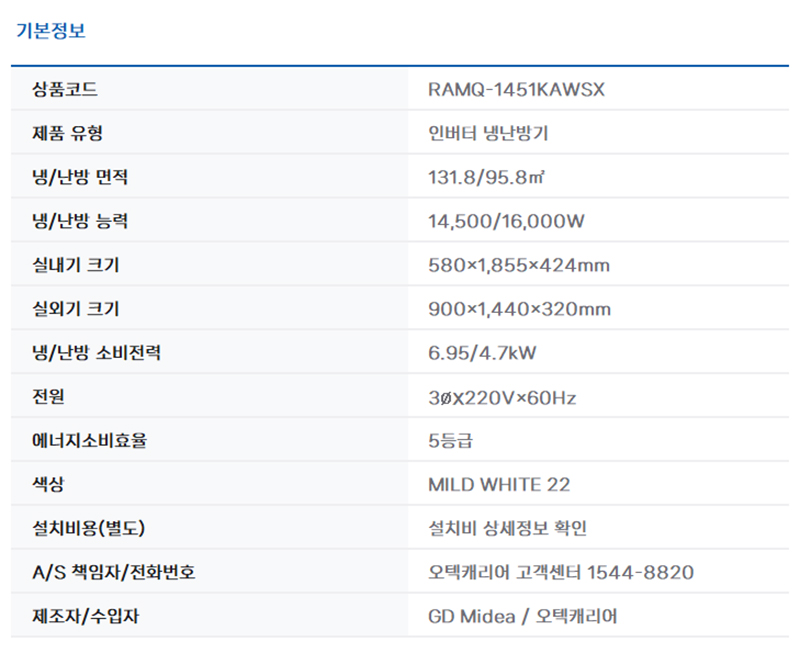Select the product code RAMQ-1451KAWSX

(516, 90)
